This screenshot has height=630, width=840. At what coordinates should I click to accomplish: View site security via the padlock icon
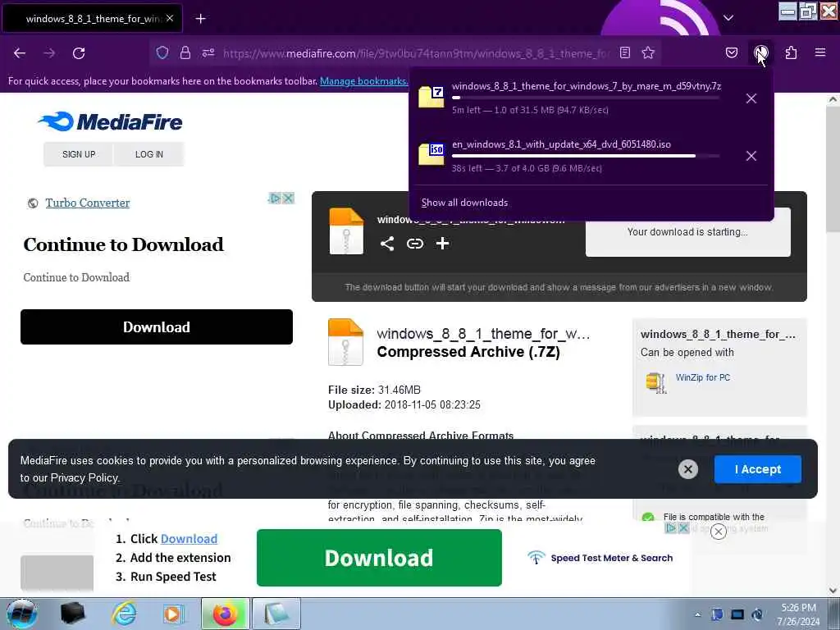point(185,52)
